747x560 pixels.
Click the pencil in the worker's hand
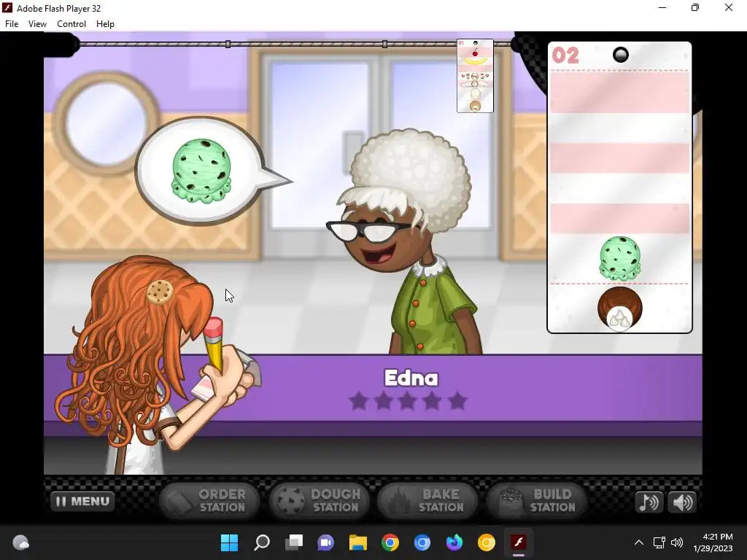pyautogui.click(x=214, y=344)
